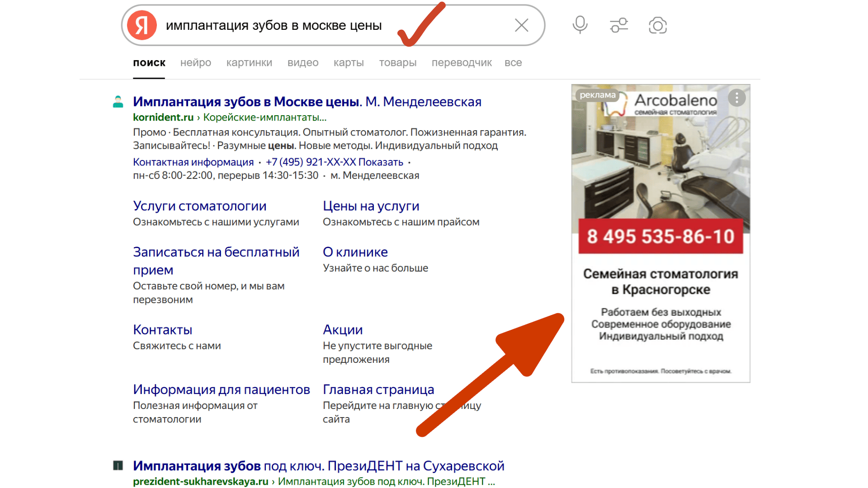The width and height of the screenshot is (868, 488).
Task: Click the Yandex logo in the search bar
Action: pos(142,25)
